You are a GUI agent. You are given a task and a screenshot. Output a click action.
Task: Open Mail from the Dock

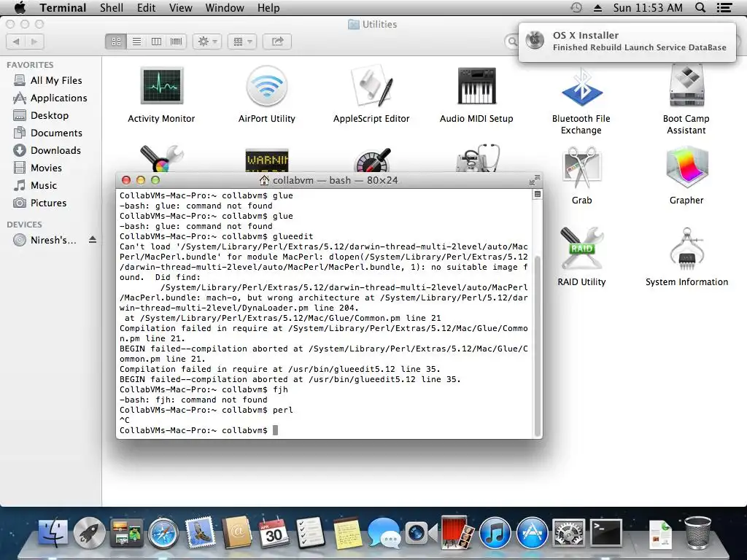(200, 532)
